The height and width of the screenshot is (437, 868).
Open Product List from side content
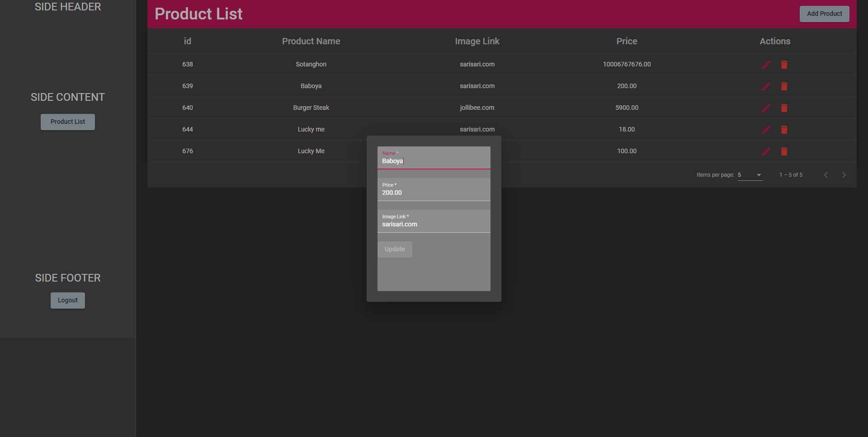pos(68,122)
